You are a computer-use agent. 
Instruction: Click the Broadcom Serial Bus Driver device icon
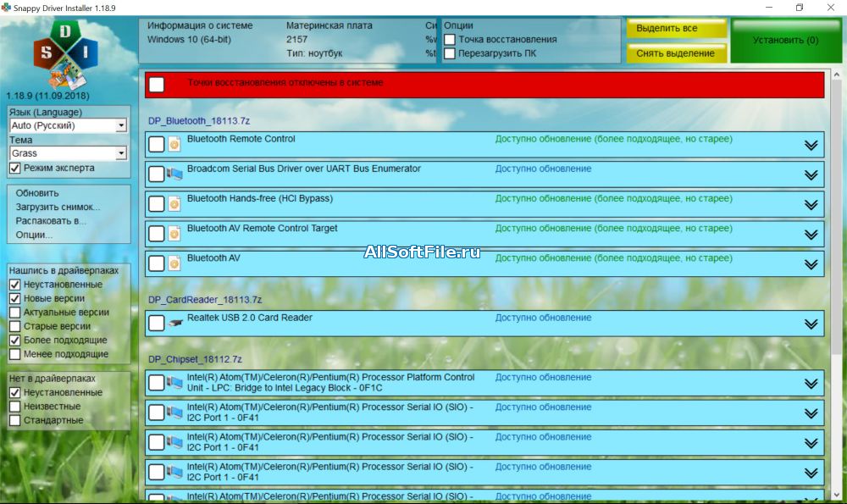(x=174, y=174)
